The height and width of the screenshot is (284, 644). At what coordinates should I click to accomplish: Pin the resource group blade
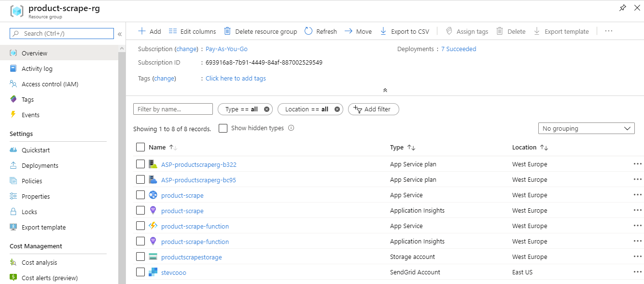pyautogui.click(x=623, y=8)
